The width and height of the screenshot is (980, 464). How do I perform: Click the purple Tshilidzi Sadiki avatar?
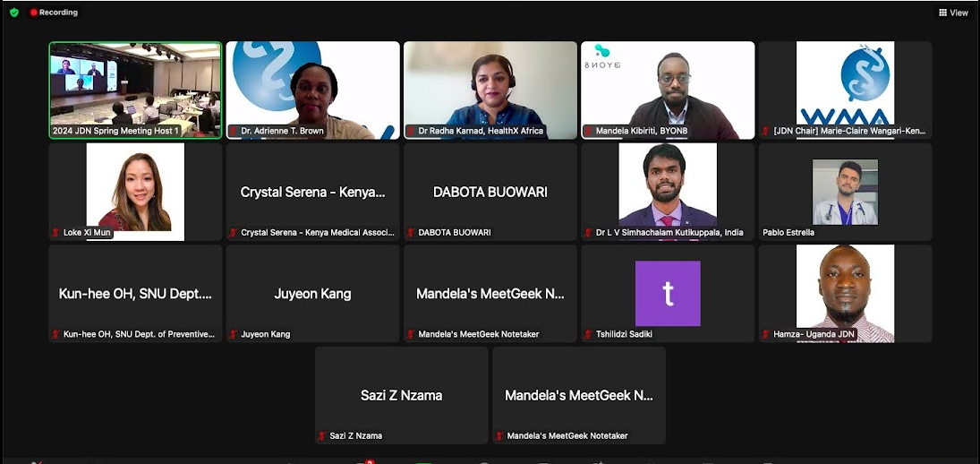(668, 293)
